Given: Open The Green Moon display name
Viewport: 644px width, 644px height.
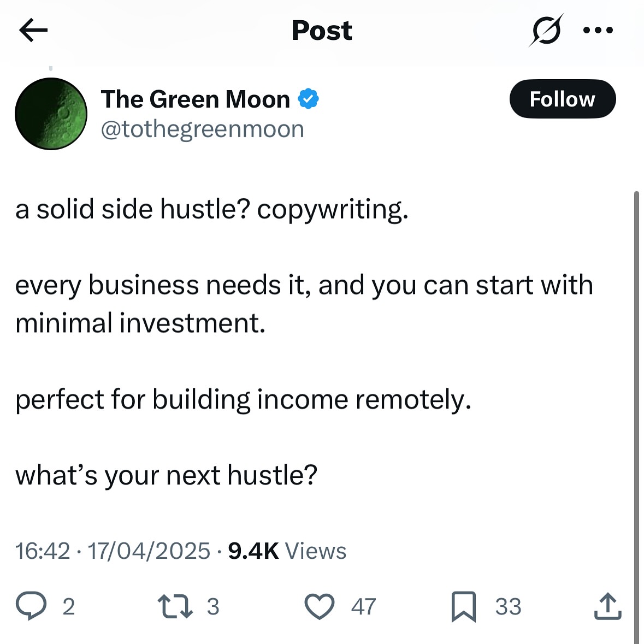Looking at the screenshot, I should click(x=196, y=99).
